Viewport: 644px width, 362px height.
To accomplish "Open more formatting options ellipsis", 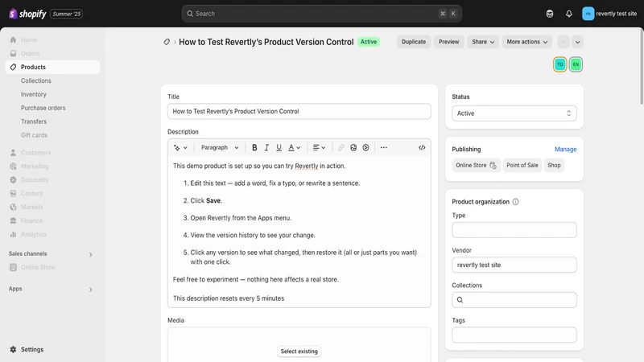I will [384, 148].
